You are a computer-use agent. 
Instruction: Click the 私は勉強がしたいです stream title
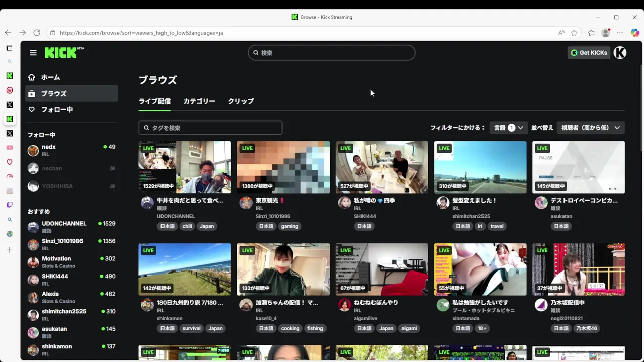[481, 303]
